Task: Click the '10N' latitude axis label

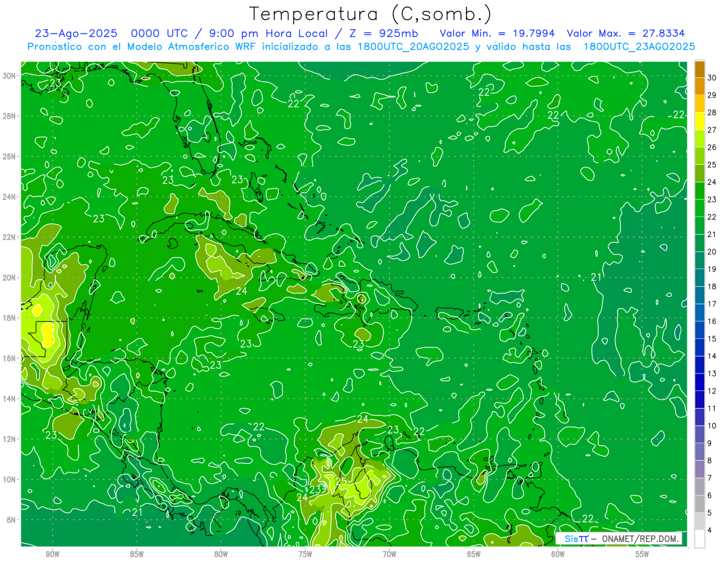Action: [9, 480]
